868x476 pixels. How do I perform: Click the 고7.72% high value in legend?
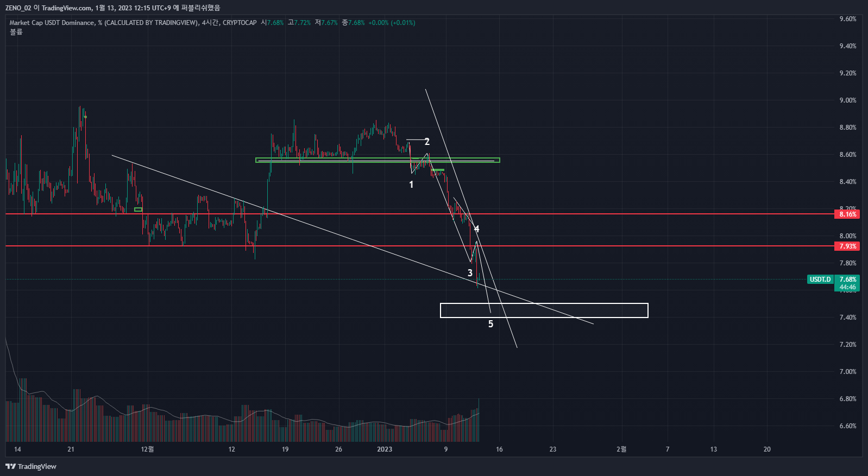point(299,23)
